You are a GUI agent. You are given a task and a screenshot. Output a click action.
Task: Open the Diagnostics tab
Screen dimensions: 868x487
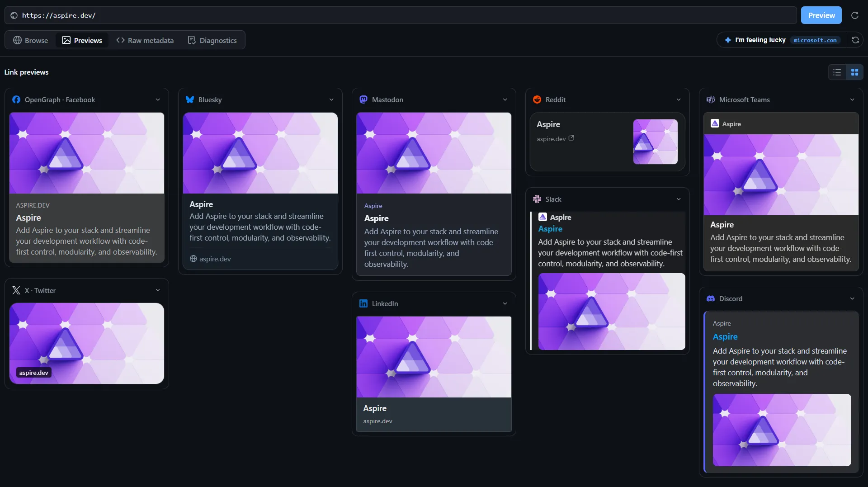tap(212, 40)
